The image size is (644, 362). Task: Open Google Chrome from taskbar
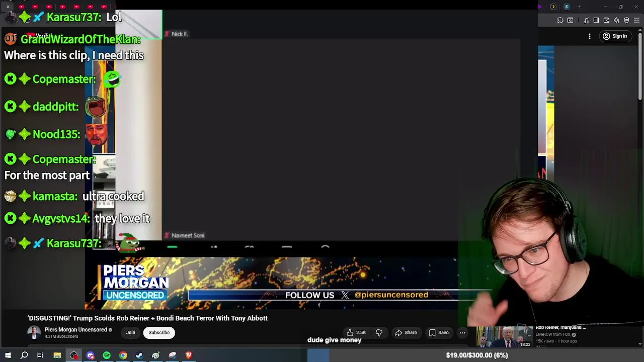(123, 355)
